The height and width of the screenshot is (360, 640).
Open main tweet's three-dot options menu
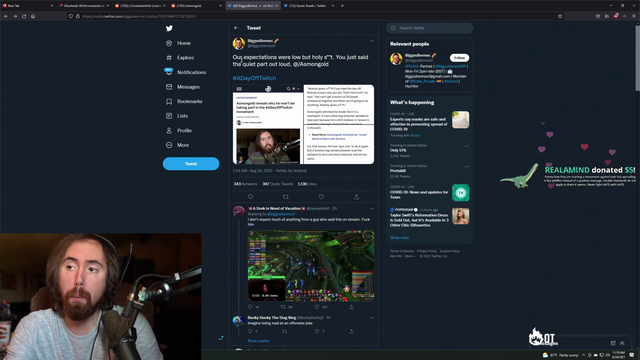pyautogui.click(x=371, y=41)
